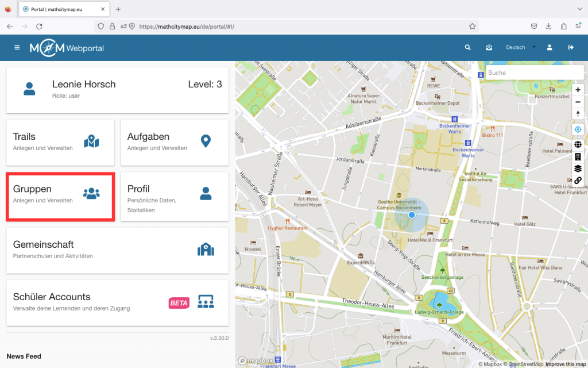The width and height of the screenshot is (588, 368).
Task: Zoom out on the map
Action: (578, 102)
